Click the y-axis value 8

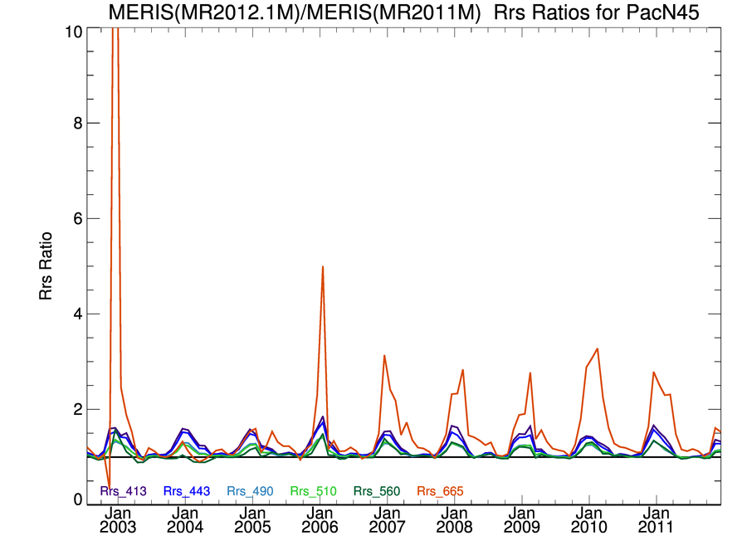click(x=78, y=124)
